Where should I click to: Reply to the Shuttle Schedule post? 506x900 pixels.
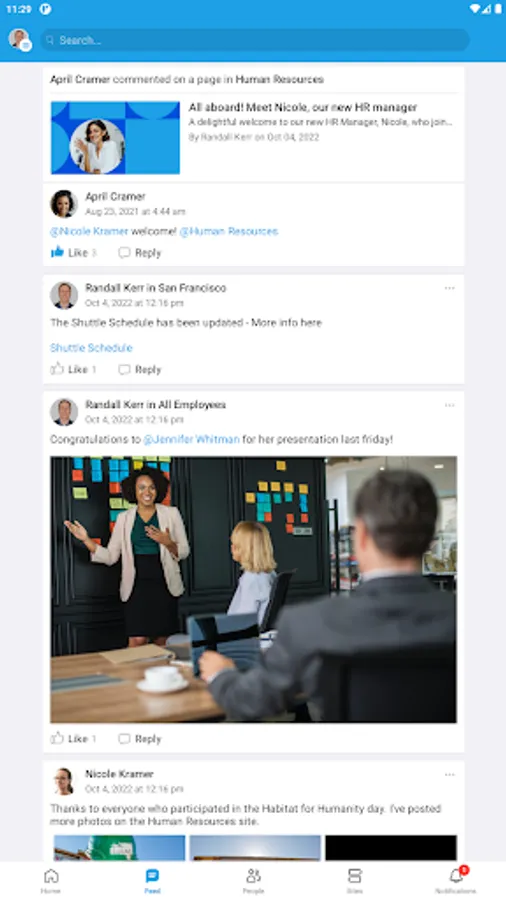139,369
